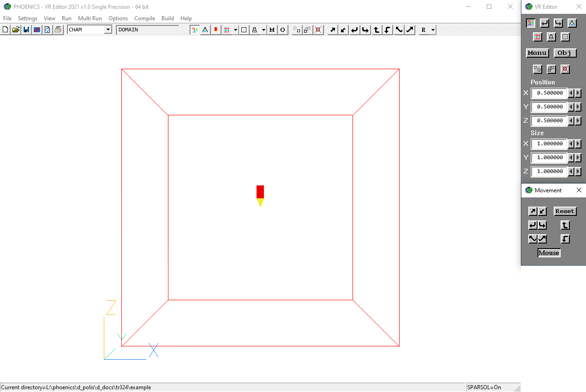This screenshot has height=392, width=586.
Task: Click the new blank document icon
Action: click(x=5, y=30)
